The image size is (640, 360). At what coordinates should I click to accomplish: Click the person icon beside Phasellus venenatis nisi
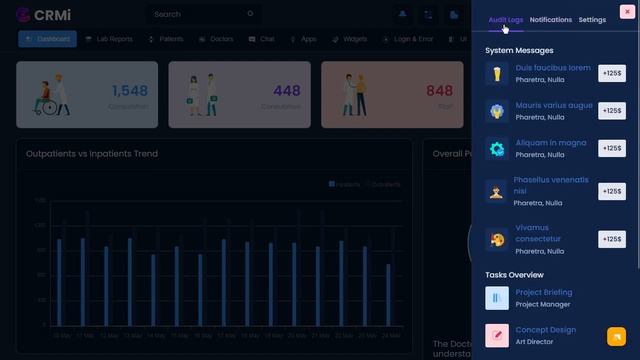[x=496, y=191]
